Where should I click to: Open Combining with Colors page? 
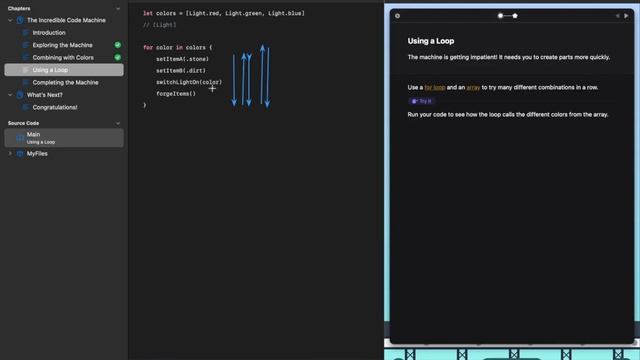coord(63,58)
